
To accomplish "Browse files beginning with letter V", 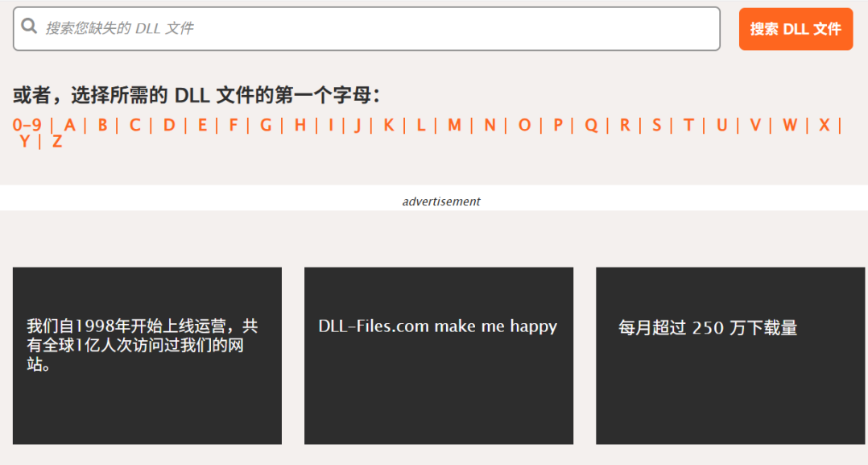I will [x=755, y=126].
